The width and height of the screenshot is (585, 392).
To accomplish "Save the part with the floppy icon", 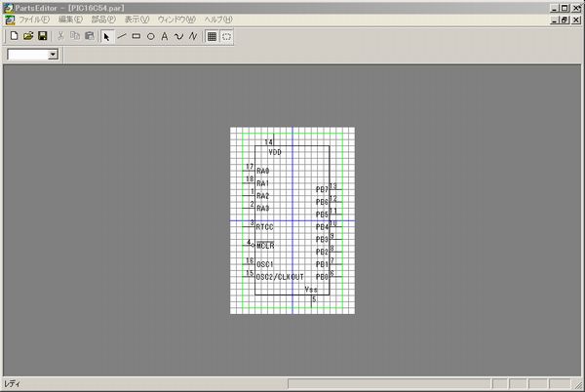I will click(x=43, y=36).
